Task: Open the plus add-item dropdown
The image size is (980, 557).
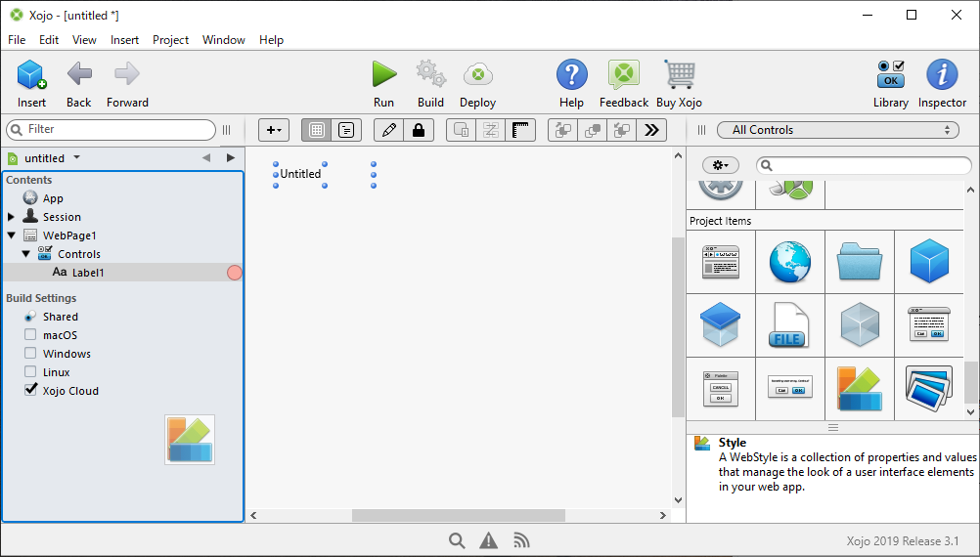Action: tap(274, 130)
